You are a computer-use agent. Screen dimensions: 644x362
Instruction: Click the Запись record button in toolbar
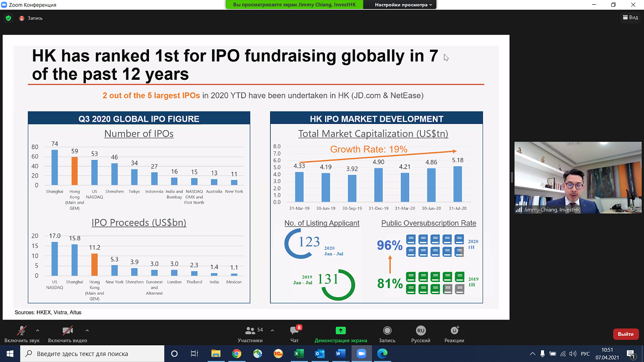tap(387, 334)
